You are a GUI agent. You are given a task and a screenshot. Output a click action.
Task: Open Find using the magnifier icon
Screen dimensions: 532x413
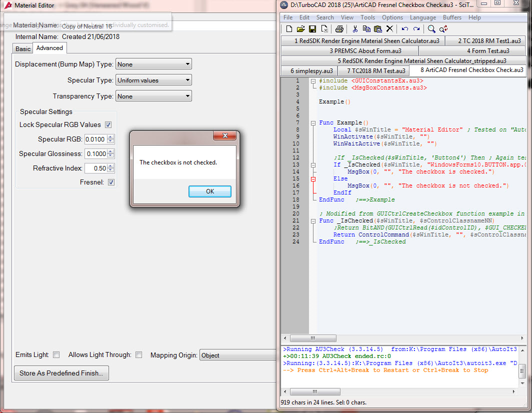tap(431, 28)
